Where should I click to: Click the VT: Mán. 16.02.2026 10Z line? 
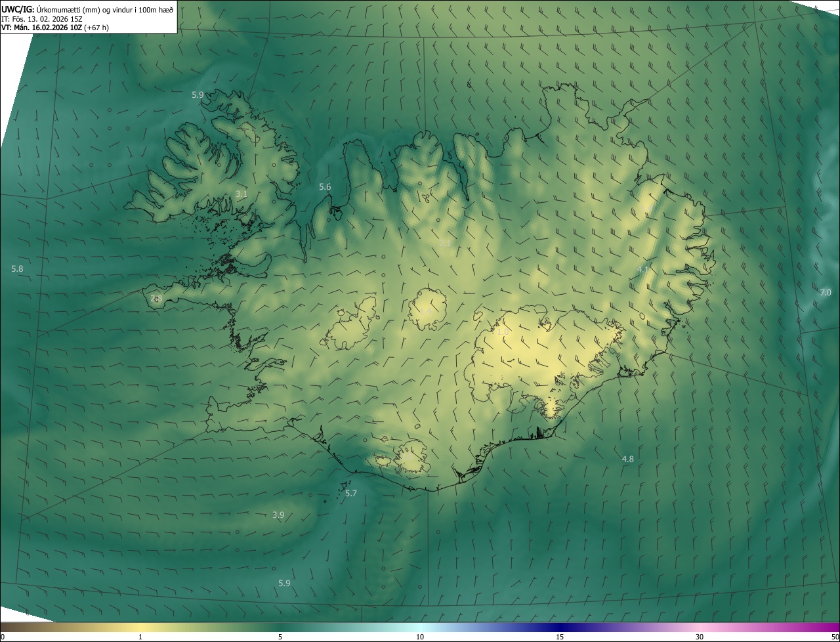pyautogui.click(x=55, y=28)
